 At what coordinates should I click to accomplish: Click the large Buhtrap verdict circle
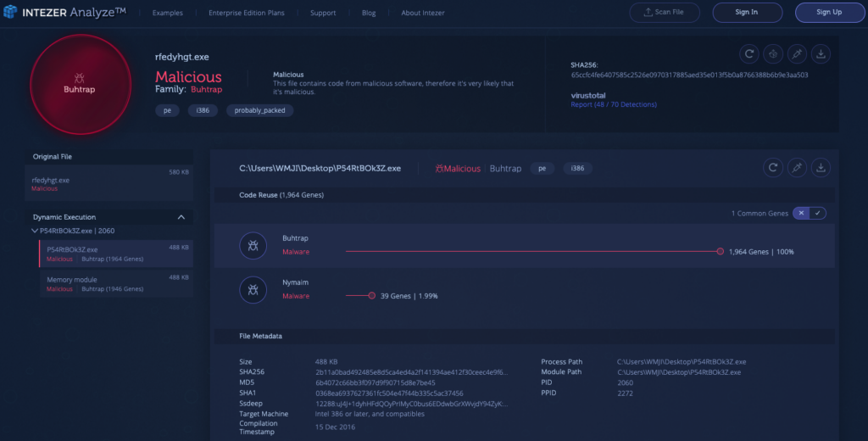click(81, 84)
